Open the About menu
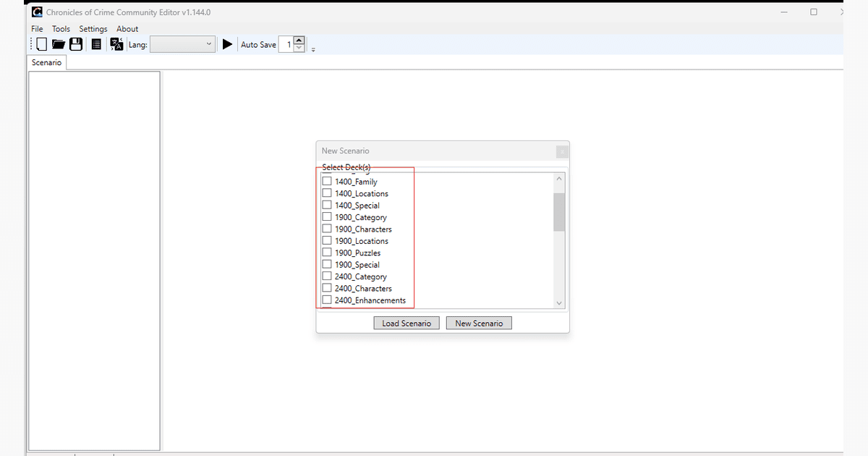This screenshot has width=868, height=456. [127, 29]
